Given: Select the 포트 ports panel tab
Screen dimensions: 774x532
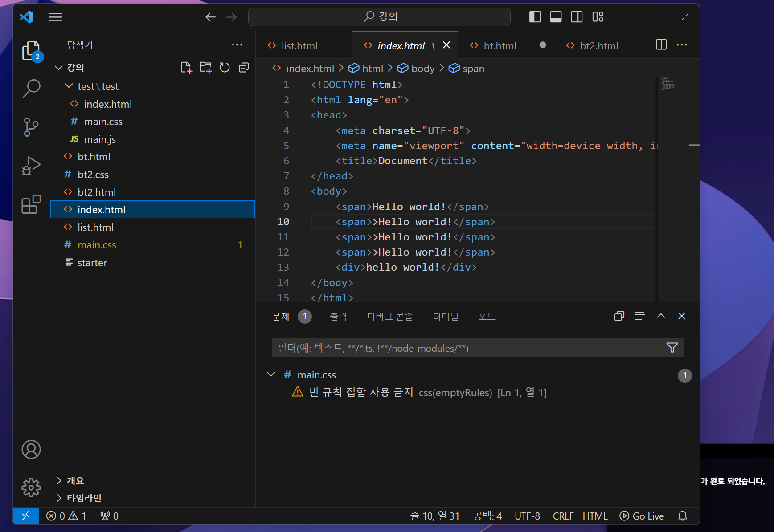Looking at the screenshot, I should click(x=487, y=317).
